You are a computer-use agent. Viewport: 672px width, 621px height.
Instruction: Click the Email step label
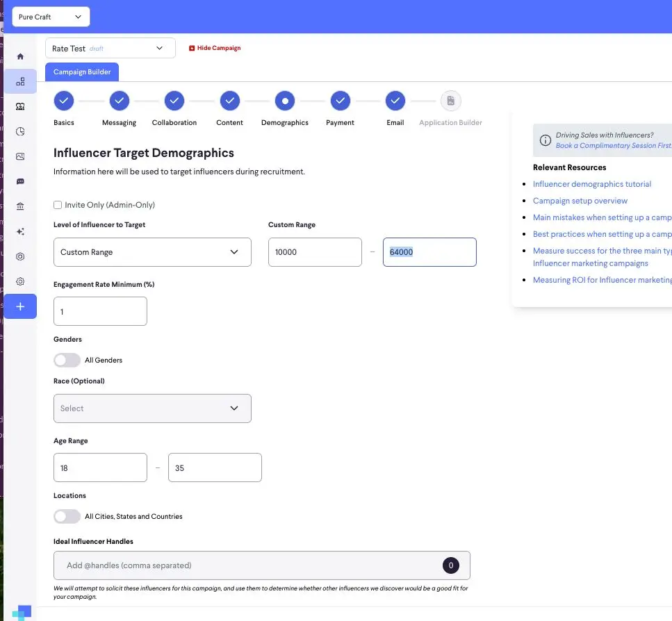point(395,122)
